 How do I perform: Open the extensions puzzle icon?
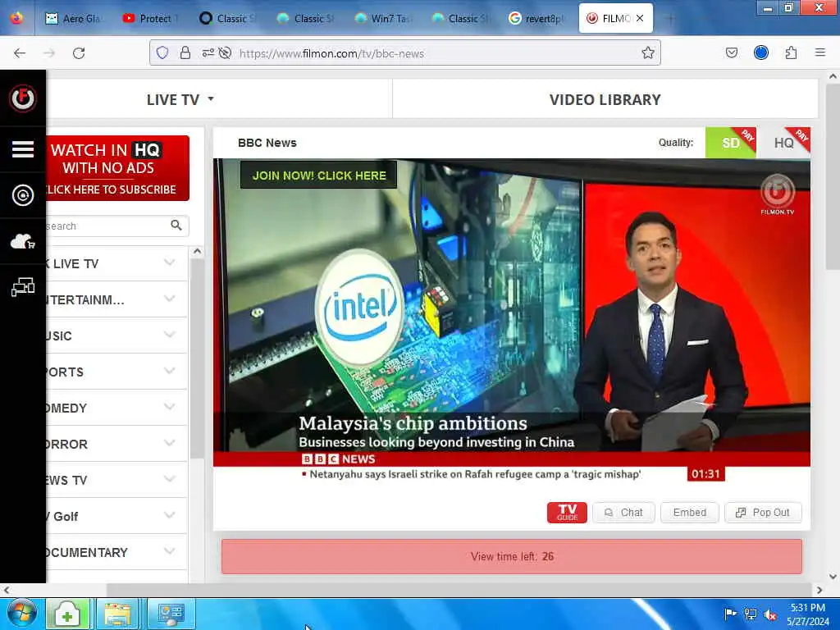(791, 52)
